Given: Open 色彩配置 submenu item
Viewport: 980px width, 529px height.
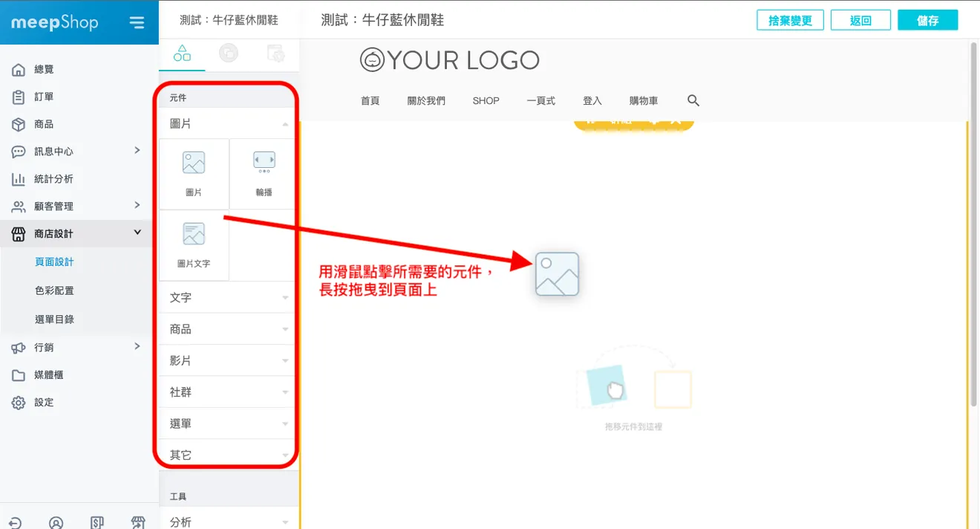Looking at the screenshot, I should (x=54, y=291).
